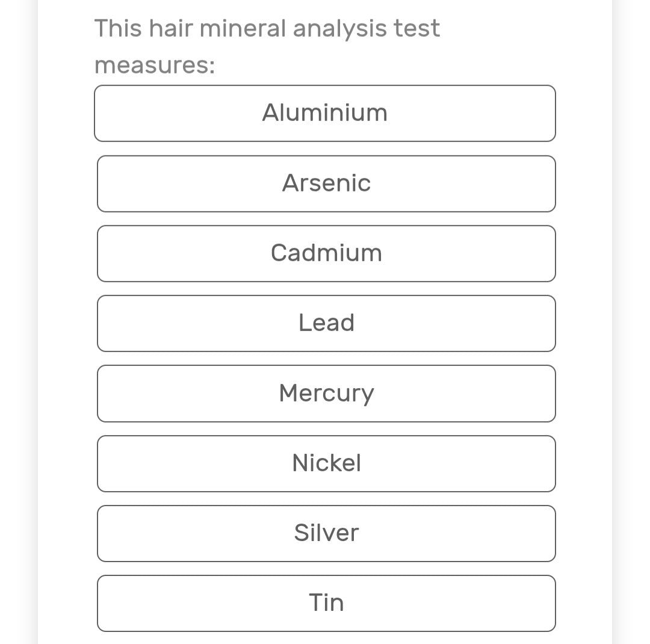Tap the Lead button
650x644 pixels.
[326, 323]
